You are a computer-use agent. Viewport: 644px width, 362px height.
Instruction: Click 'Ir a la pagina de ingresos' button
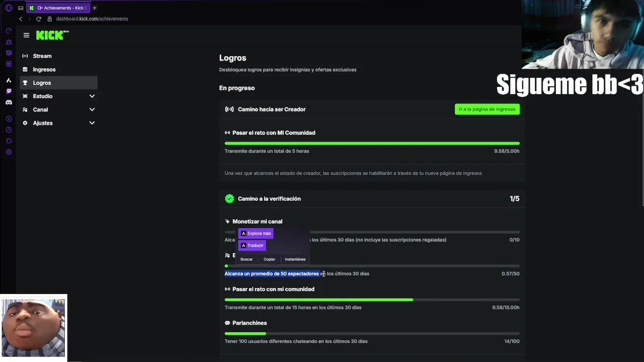coord(487,109)
